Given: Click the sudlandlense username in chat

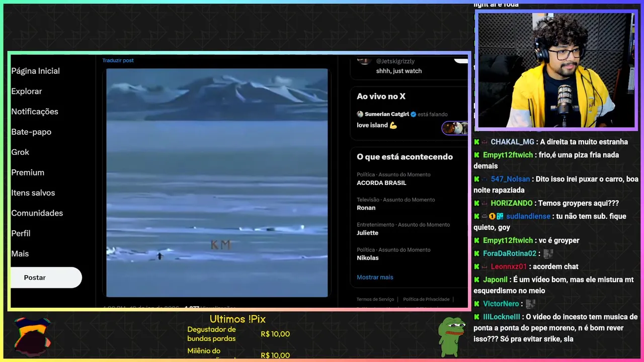Looking at the screenshot, I should tap(528, 216).
